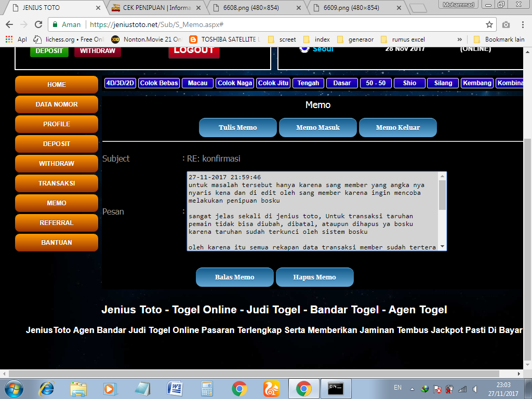Open Internet Explorer from the taskbar
Screen dimensions: 532x399
47,388
